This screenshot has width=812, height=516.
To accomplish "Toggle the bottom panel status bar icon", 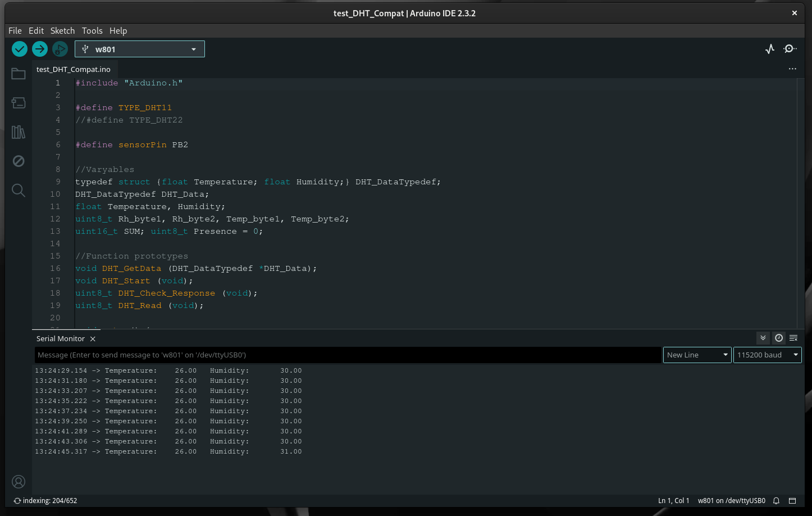I will (x=792, y=500).
